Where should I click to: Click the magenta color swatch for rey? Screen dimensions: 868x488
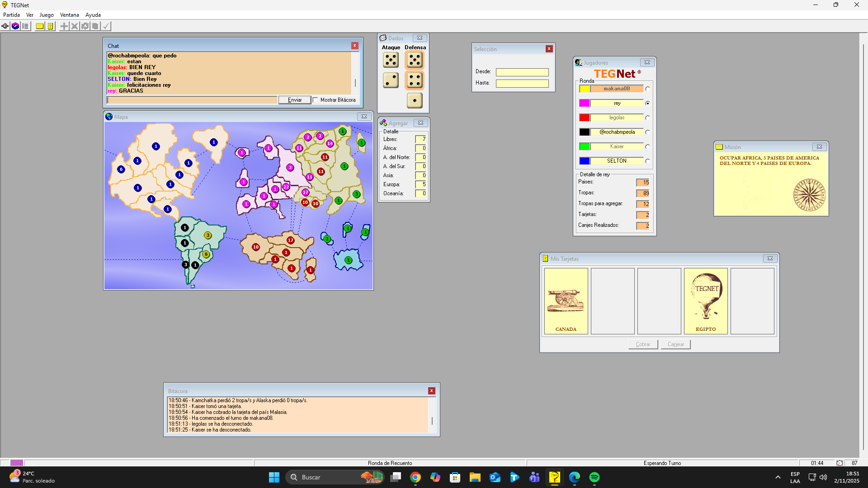point(585,103)
